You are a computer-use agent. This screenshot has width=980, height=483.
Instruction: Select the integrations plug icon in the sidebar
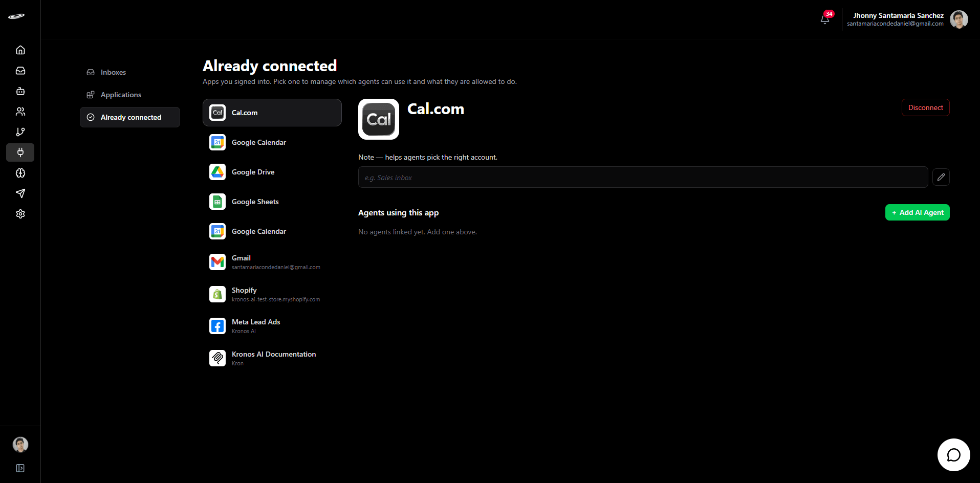[x=20, y=152]
